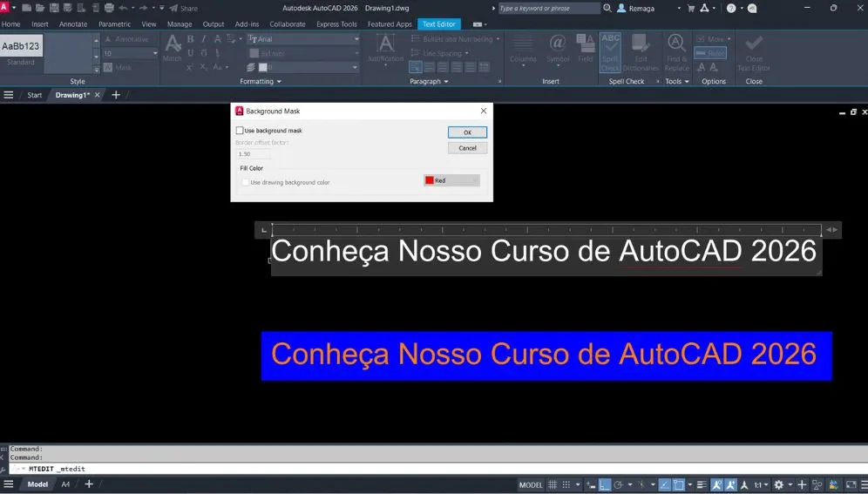Screen dimensions: 868x494
Task: Click the Redo arrow icon
Action: pyautogui.click(x=144, y=9)
